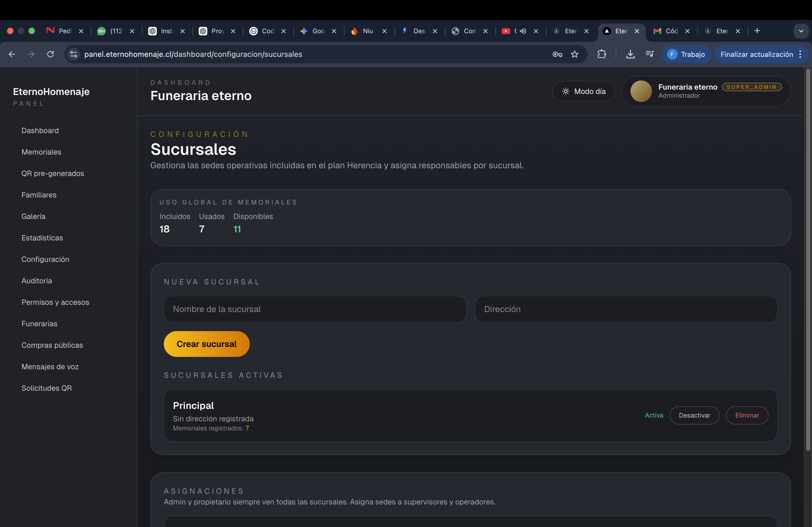The height and width of the screenshot is (527, 812).
Task: Click Desactivar on Principal sucursal
Action: pos(694,415)
